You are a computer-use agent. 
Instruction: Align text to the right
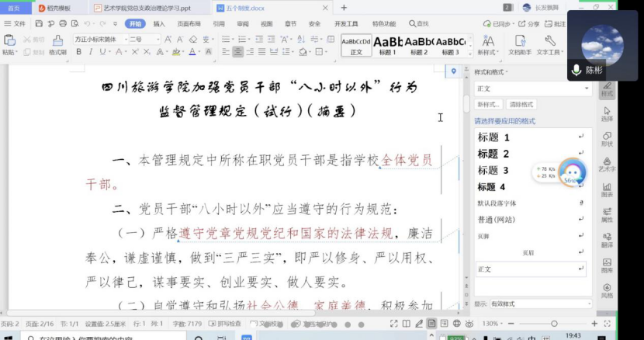(250, 52)
